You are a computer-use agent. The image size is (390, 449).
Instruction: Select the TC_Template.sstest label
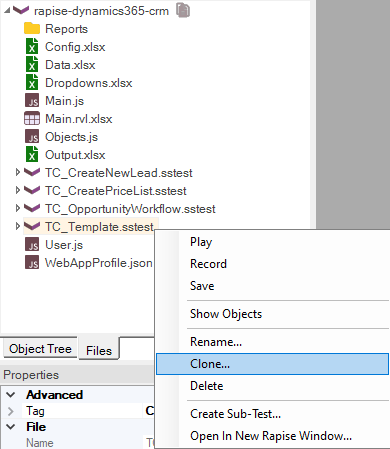click(99, 227)
